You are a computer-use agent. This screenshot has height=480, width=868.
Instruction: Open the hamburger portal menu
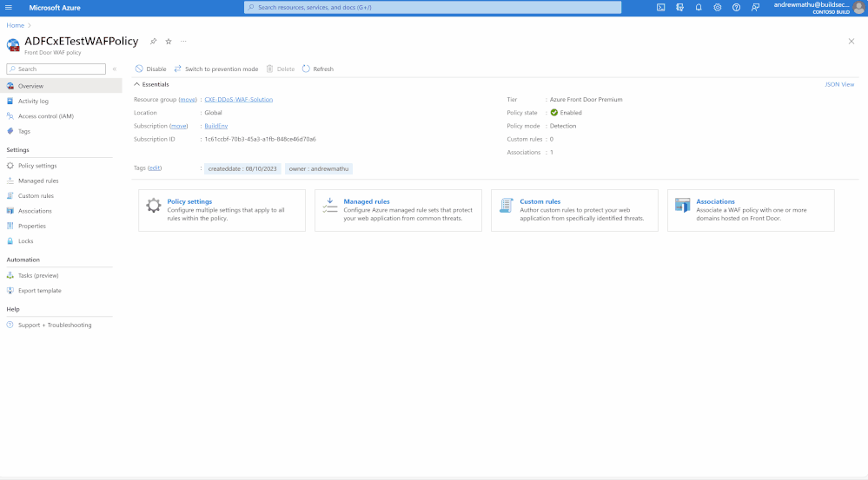click(9, 8)
